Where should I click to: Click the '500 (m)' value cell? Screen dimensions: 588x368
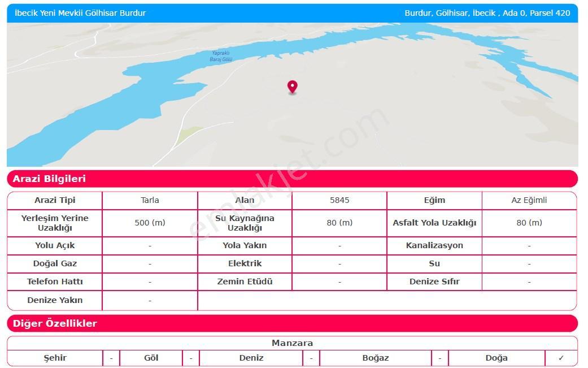tap(150, 223)
